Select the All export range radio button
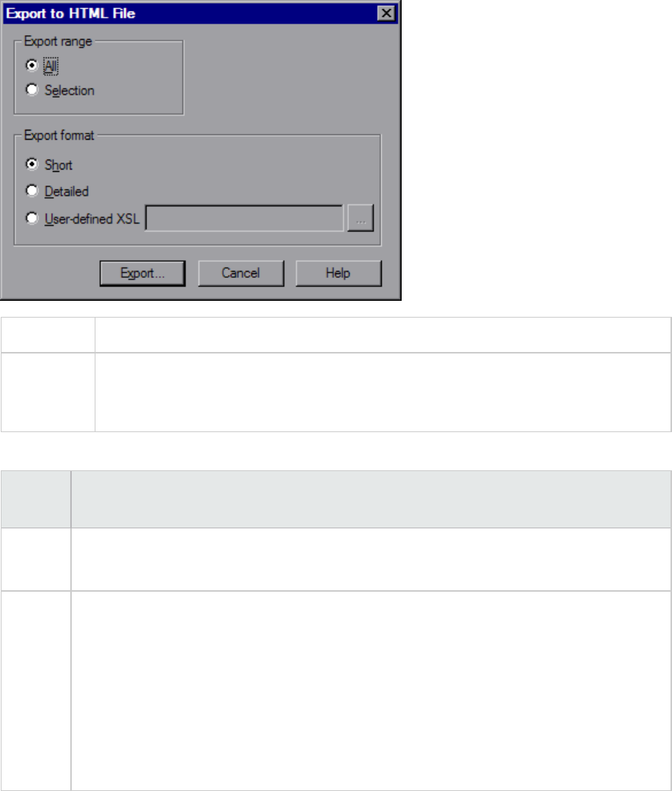The image size is (672, 791). pos(32,66)
